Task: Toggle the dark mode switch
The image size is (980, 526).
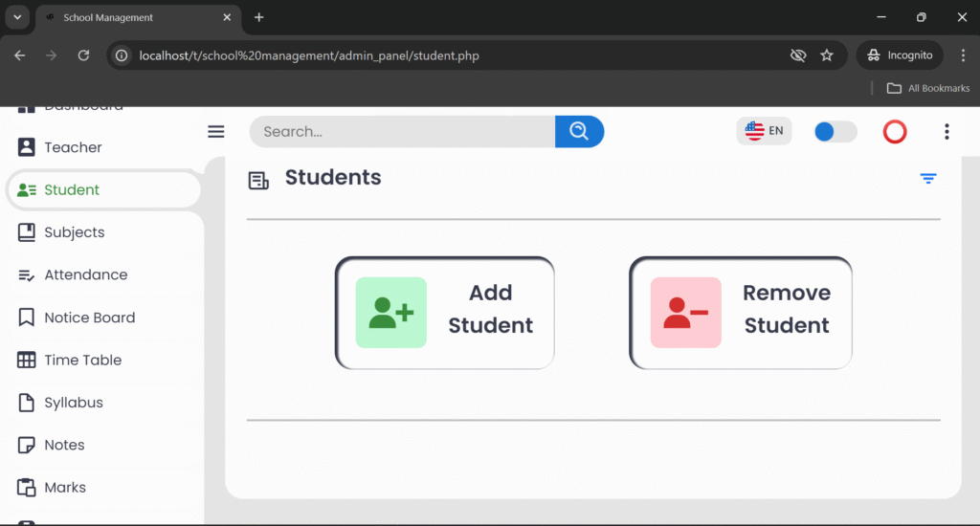Action: 835,132
